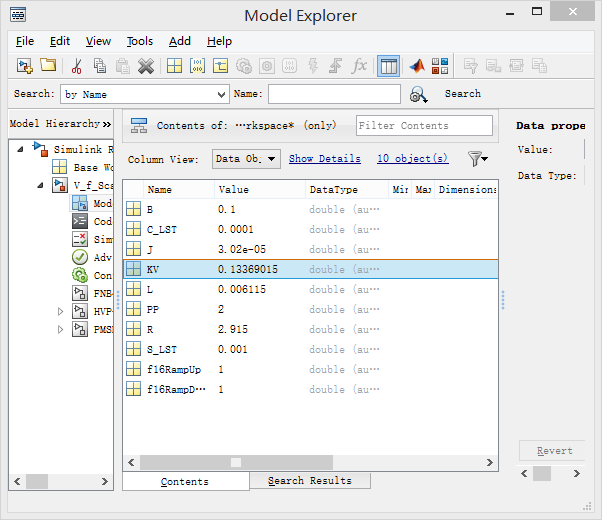
Task: Click the Delete X toolbar icon
Action: click(x=146, y=66)
